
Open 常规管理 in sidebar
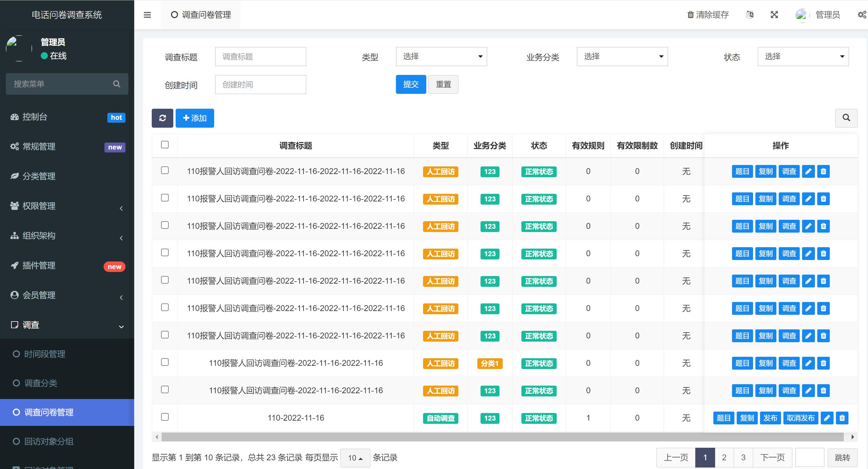click(67, 147)
